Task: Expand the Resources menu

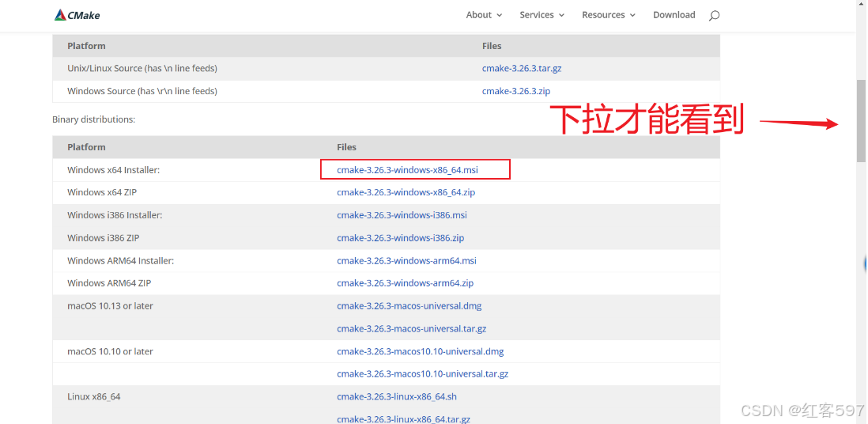Action: coord(609,15)
